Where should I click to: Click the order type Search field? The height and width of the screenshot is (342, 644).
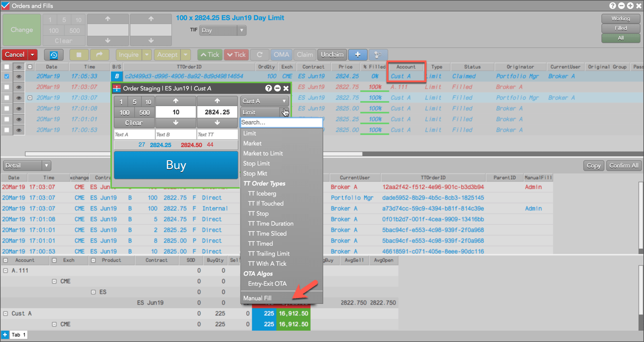tap(282, 123)
